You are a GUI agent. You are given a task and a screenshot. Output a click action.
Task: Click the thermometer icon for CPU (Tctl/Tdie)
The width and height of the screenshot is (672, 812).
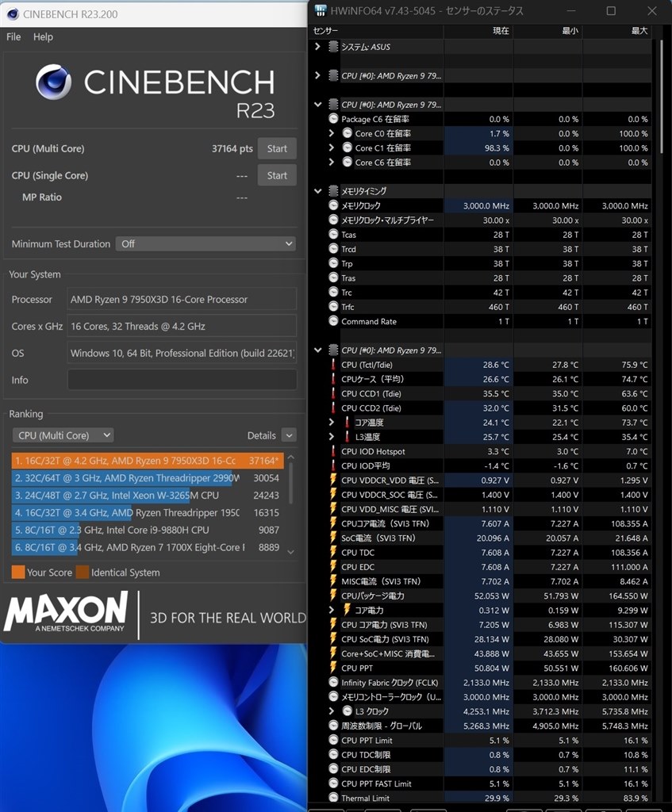[x=333, y=365]
